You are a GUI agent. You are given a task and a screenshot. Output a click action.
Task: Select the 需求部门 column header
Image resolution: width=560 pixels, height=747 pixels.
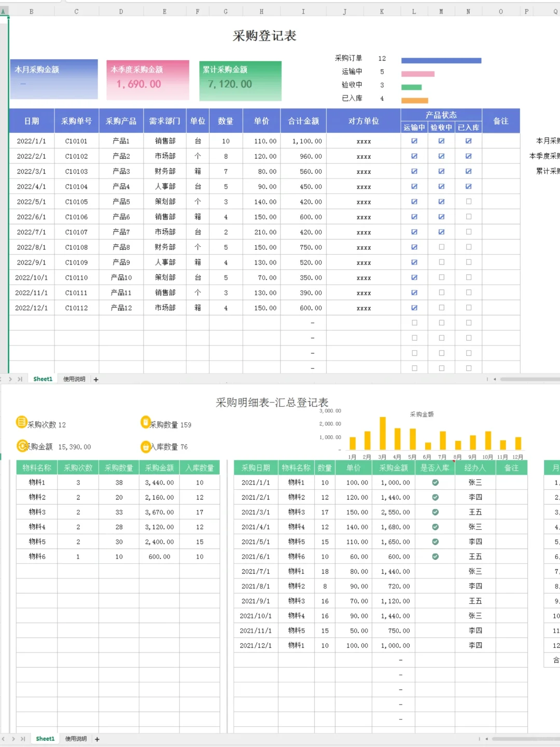tap(164, 120)
